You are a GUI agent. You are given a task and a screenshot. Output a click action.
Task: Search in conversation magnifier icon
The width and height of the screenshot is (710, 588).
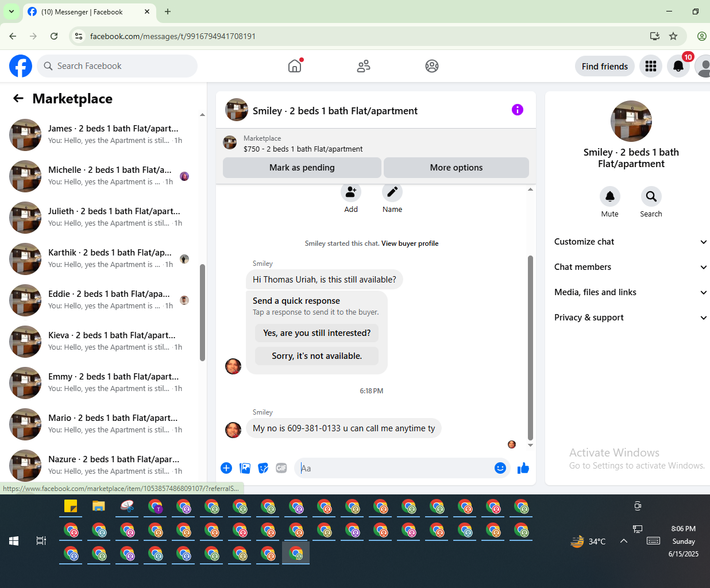[x=651, y=196]
